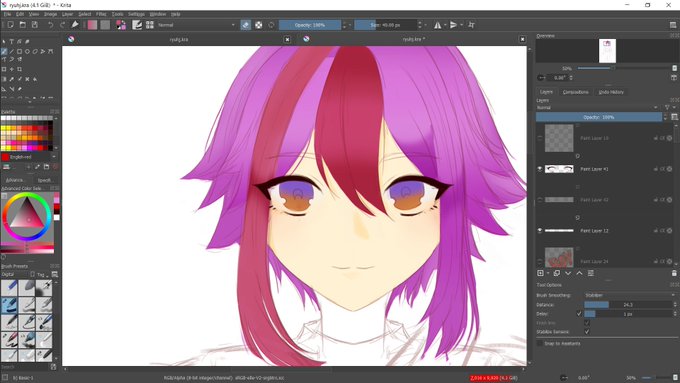Screen dimensions: 680x383
Task: Select the Move tool in toolbox
Action: coord(12,69)
